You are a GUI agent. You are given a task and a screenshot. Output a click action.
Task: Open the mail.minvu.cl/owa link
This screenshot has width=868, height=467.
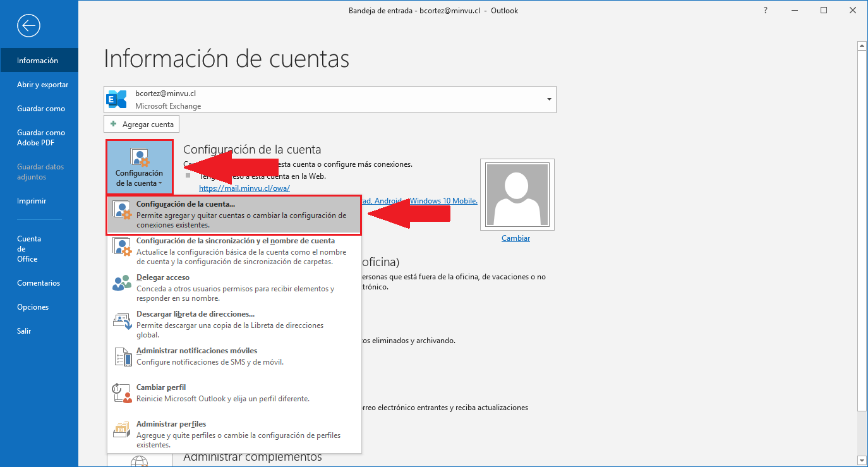coord(244,188)
